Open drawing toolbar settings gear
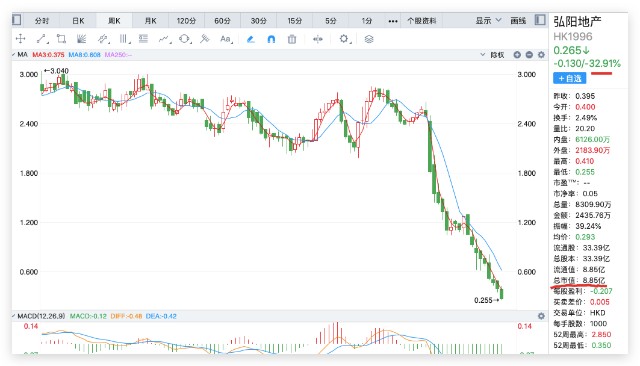The image size is (640, 366). (344, 39)
